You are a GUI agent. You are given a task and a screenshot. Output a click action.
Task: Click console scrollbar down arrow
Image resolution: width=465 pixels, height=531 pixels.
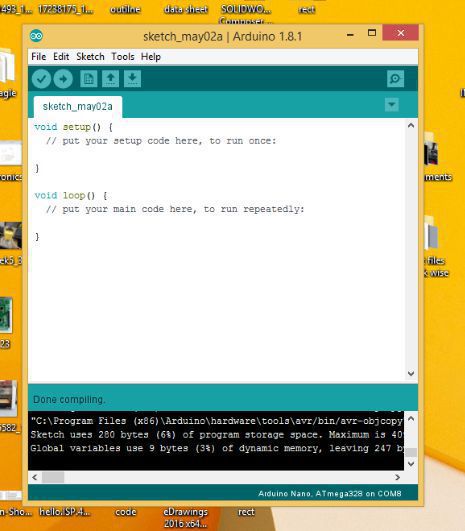(x=411, y=464)
